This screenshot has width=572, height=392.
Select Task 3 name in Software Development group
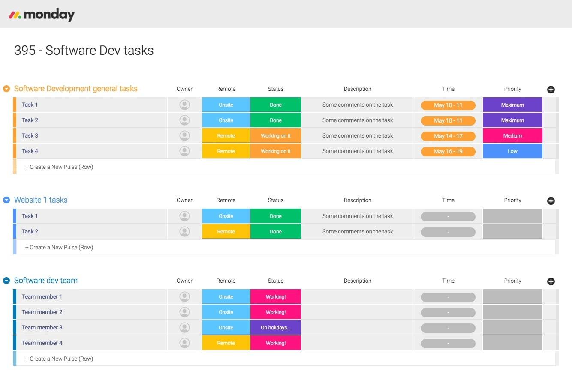point(30,135)
